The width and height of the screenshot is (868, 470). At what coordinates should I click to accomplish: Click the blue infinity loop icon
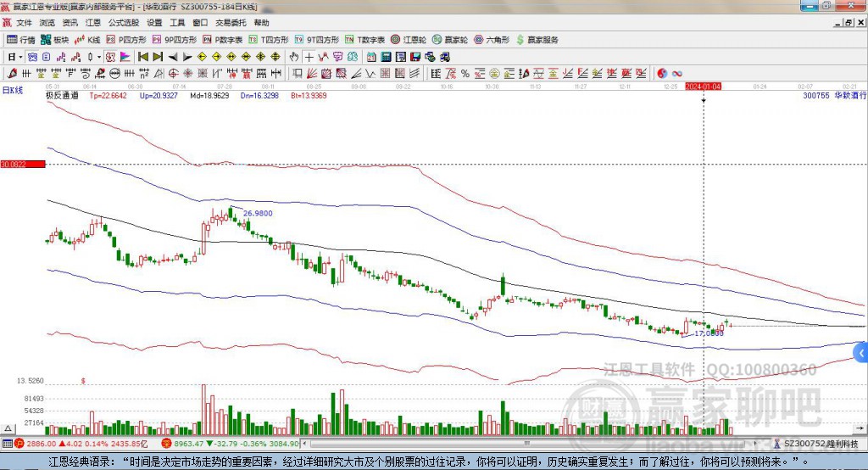(x=676, y=73)
